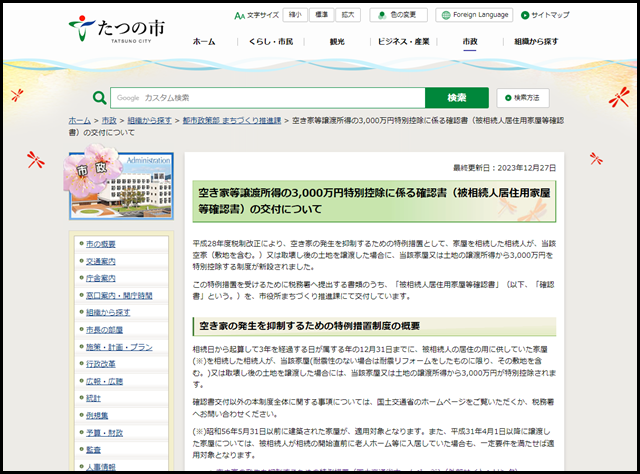Click the ホーム breadcrumb link

click(x=80, y=120)
